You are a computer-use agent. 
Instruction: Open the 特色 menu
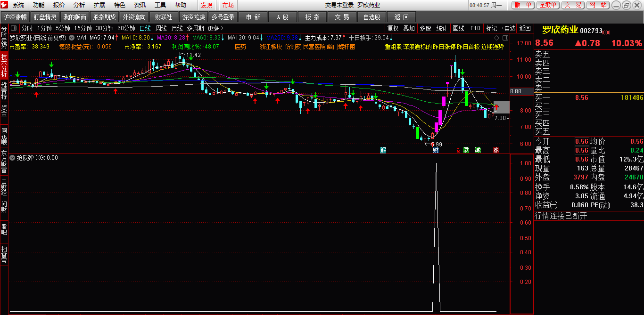tap(120, 5)
